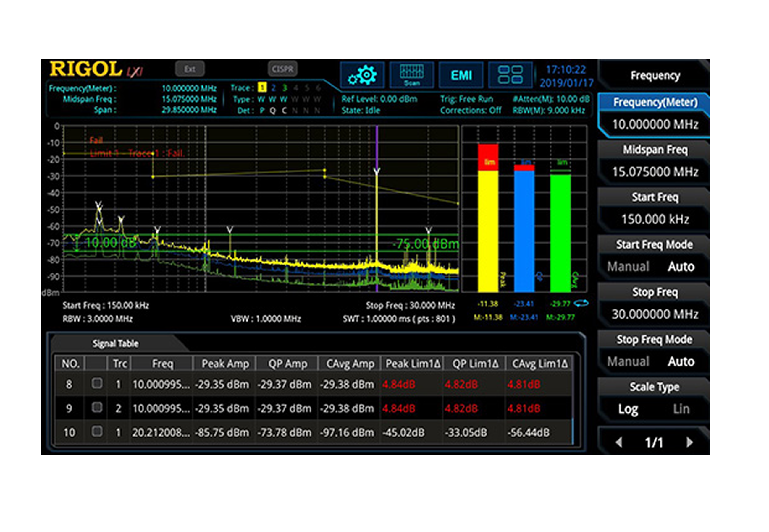This screenshot has height=532, width=769.
Task: Click the meter refresh arrows icon
Action: [x=581, y=303]
